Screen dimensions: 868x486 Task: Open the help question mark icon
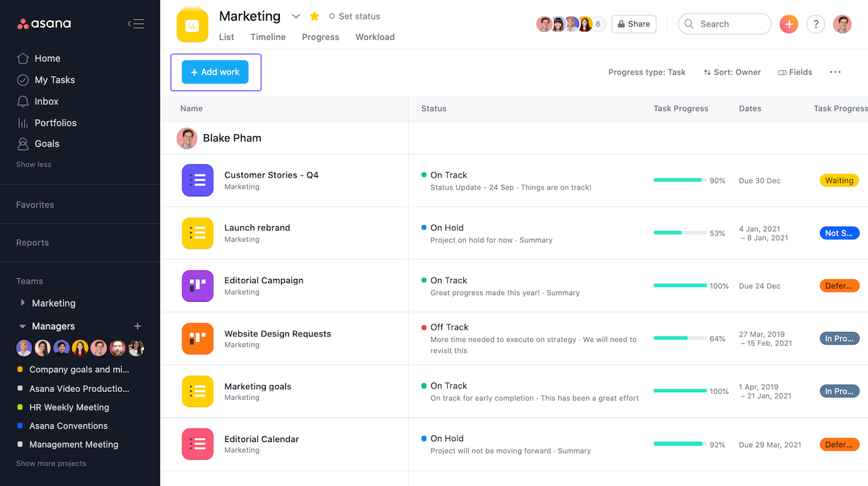pos(815,24)
